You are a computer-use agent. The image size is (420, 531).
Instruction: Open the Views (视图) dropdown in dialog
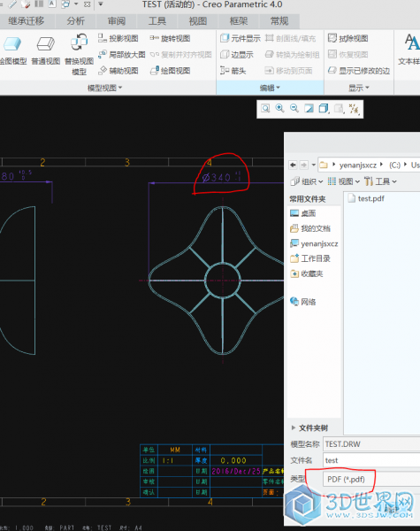pyautogui.click(x=343, y=181)
